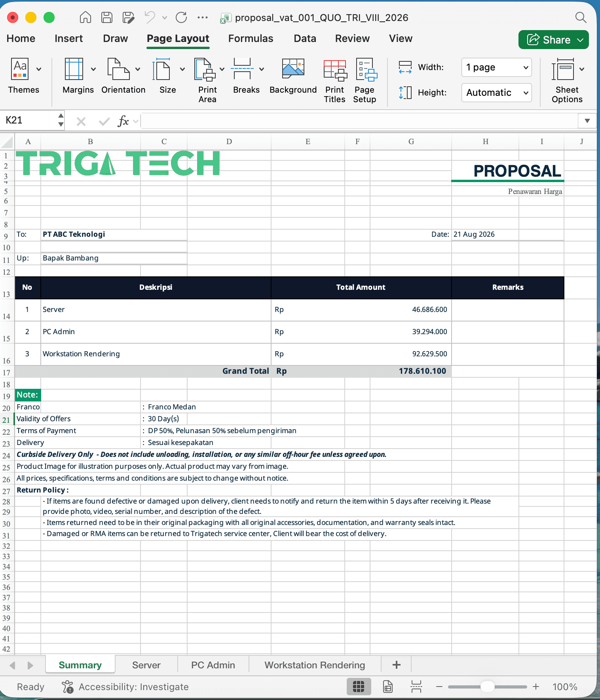
Task: Expand the Size dropdown arrow
Action: [182, 69]
